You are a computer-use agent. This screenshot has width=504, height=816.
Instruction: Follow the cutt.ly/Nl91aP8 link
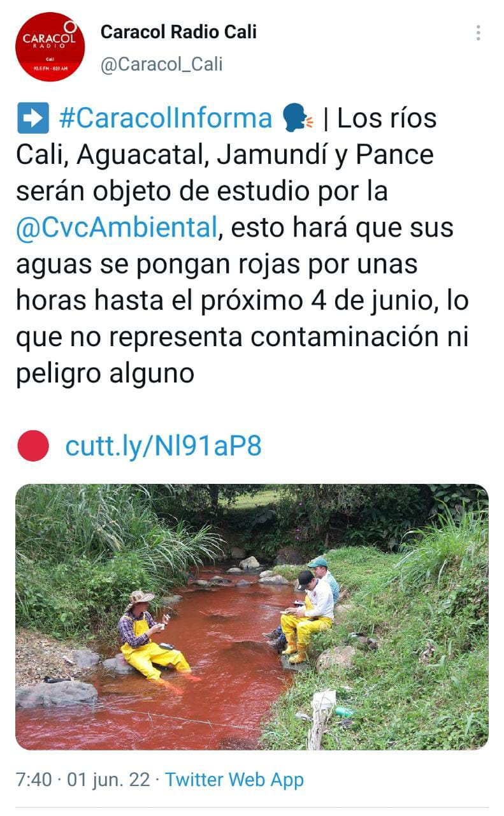163,446
